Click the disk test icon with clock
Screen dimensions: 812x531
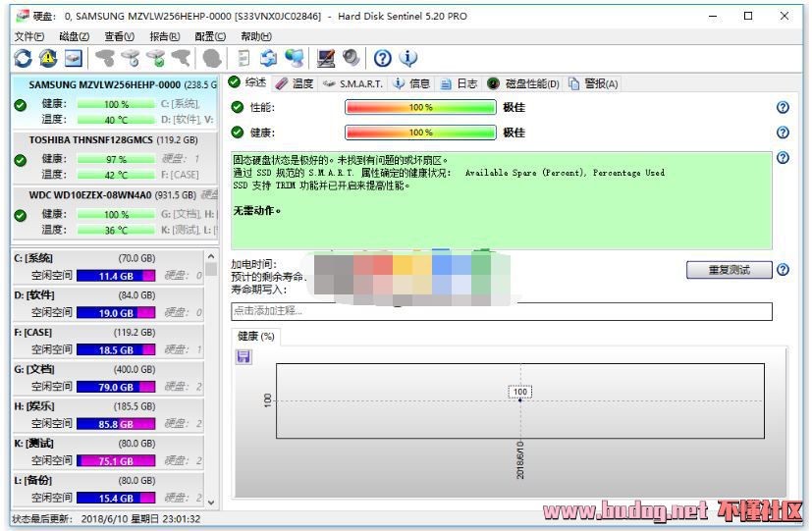[x=131, y=59]
